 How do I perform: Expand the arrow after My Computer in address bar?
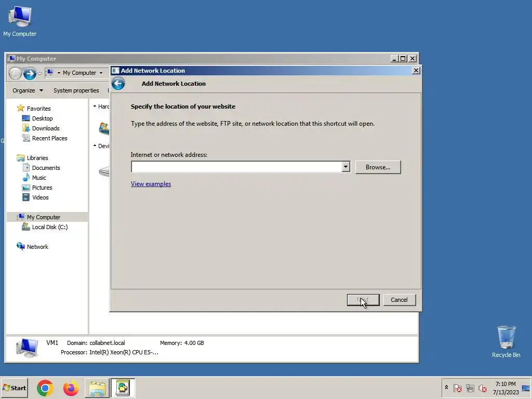click(101, 73)
